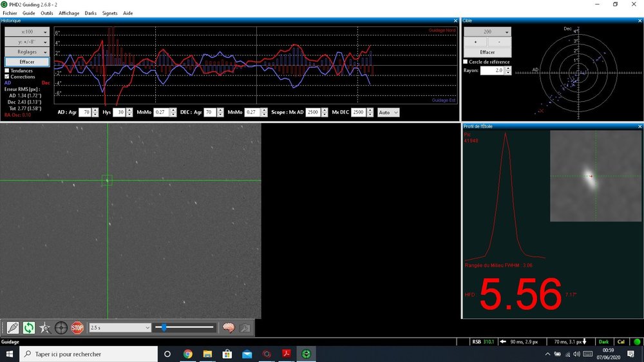Viewport: 644px width, 362px height.
Task: Open the Auto DEC mode dropdown
Action: tap(388, 112)
